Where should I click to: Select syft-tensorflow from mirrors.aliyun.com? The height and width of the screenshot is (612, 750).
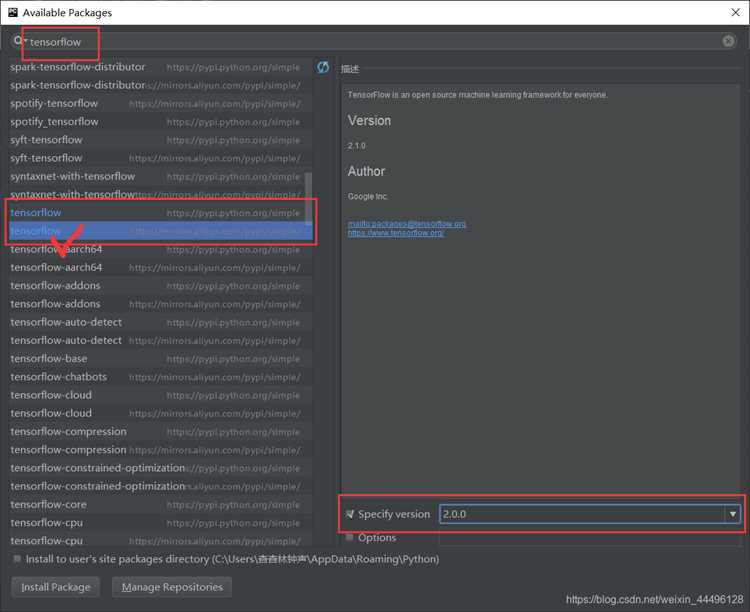pos(161,158)
